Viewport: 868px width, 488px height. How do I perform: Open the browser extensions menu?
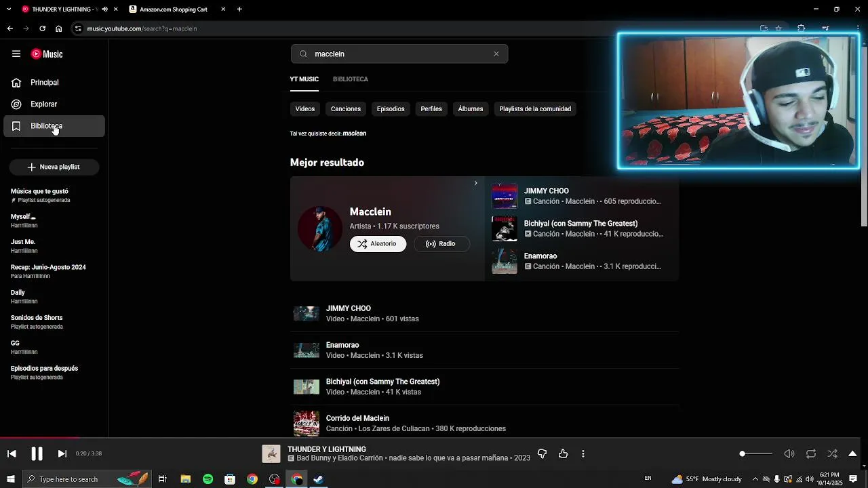pos(801,28)
